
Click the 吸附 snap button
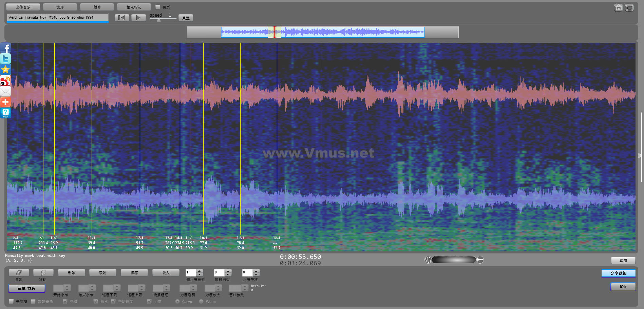[x=103, y=272]
